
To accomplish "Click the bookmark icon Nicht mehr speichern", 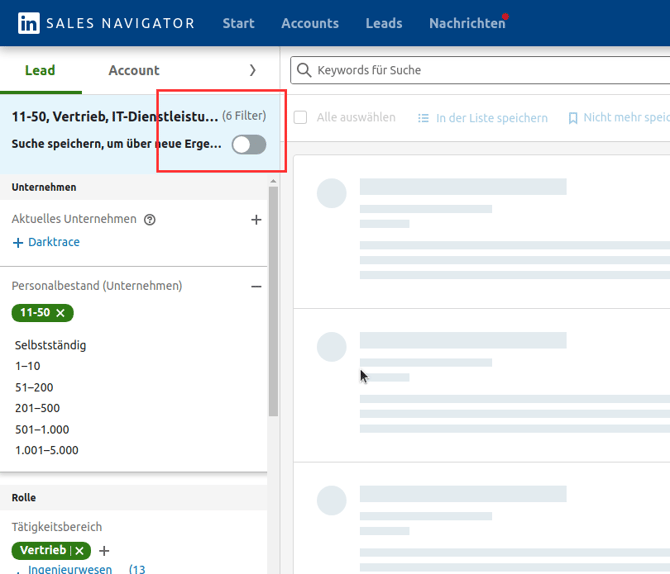I will point(573,118).
